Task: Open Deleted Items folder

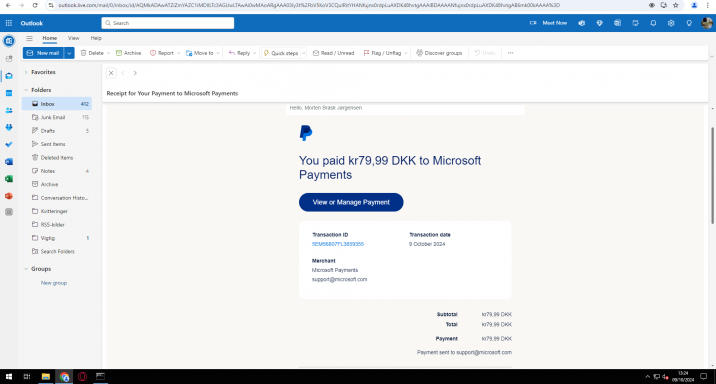Action: (x=57, y=158)
